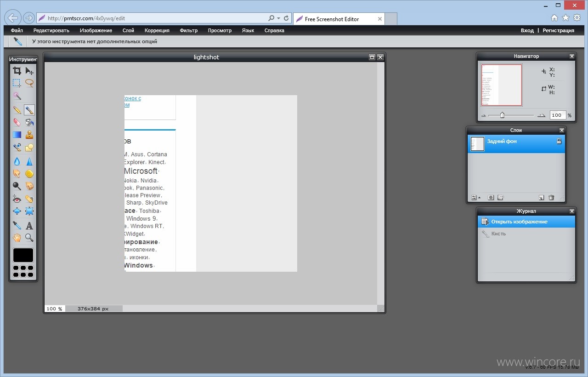The height and width of the screenshot is (377, 588).
Task: Select the Gradient tool
Action: 17,135
